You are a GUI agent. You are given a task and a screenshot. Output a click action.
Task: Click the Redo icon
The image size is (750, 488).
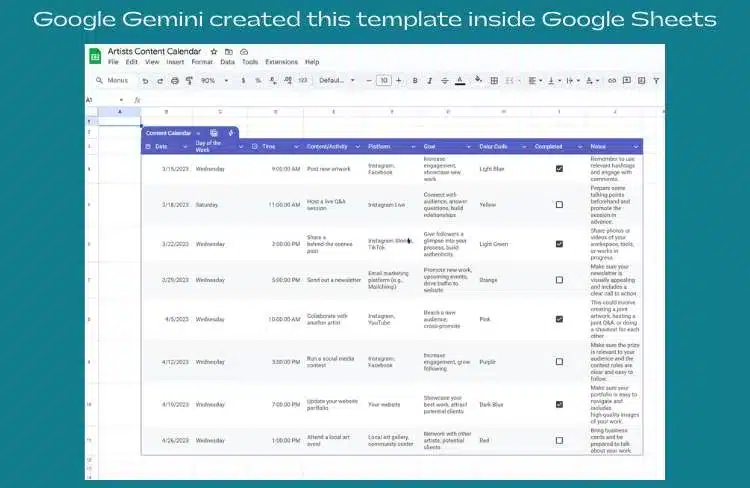point(160,81)
